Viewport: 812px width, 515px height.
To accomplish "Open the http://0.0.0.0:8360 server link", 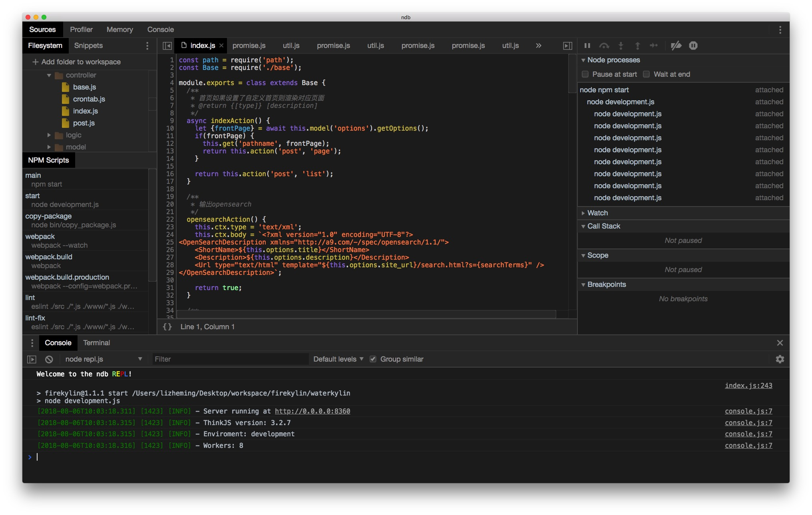I will click(312, 411).
